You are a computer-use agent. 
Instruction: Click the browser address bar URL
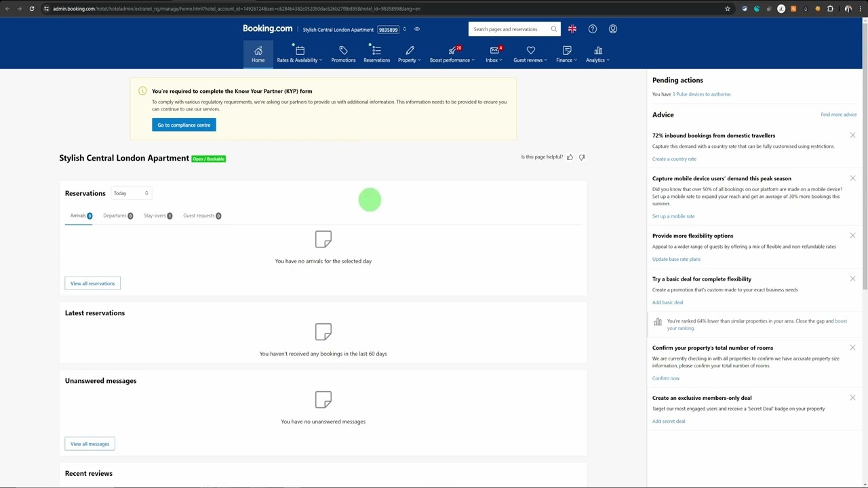[x=237, y=9]
